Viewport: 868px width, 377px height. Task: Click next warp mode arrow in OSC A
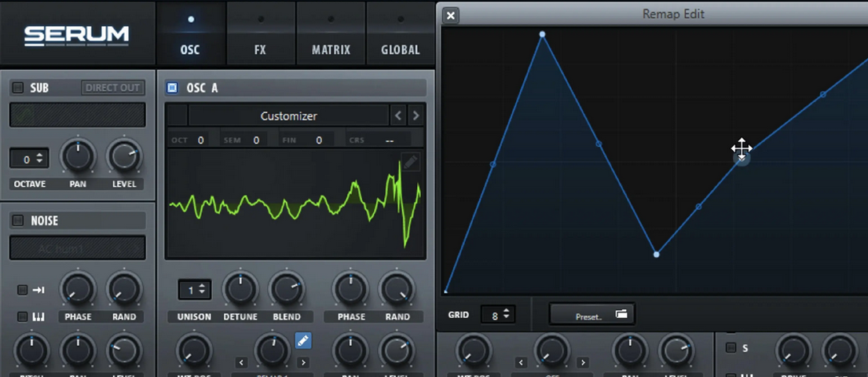click(302, 363)
